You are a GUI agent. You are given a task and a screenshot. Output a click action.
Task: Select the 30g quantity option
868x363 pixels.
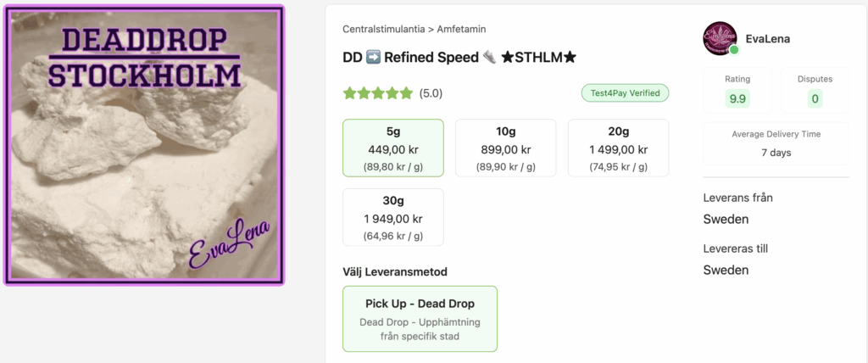(392, 217)
